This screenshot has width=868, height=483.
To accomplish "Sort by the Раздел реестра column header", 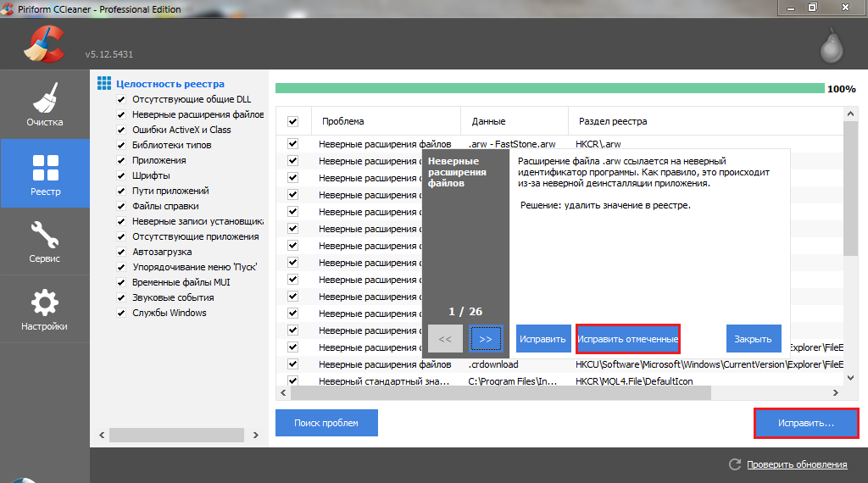I will pos(706,121).
